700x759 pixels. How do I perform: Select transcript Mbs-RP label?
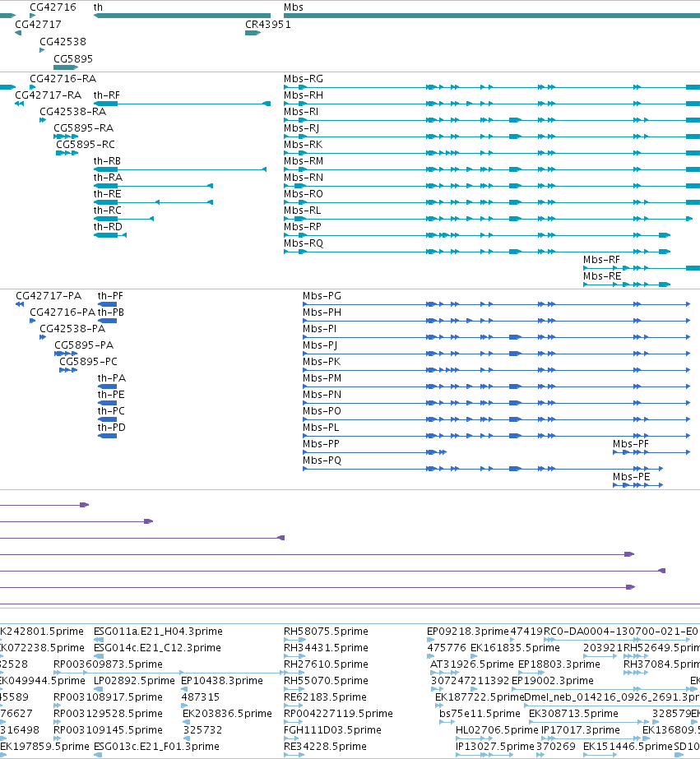pyautogui.click(x=303, y=227)
